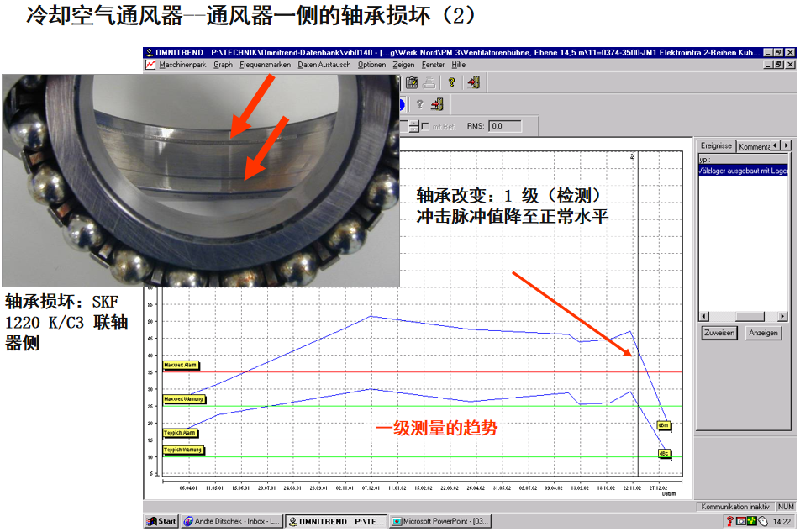
Task: Open the Windows Start button
Action: click(x=161, y=521)
